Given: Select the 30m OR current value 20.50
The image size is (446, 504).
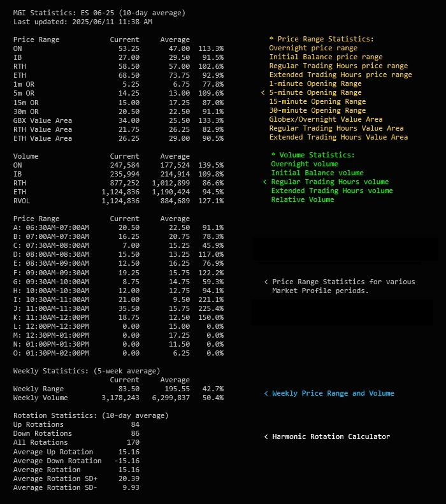Looking at the screenshot, I should (x=129, y=112).
